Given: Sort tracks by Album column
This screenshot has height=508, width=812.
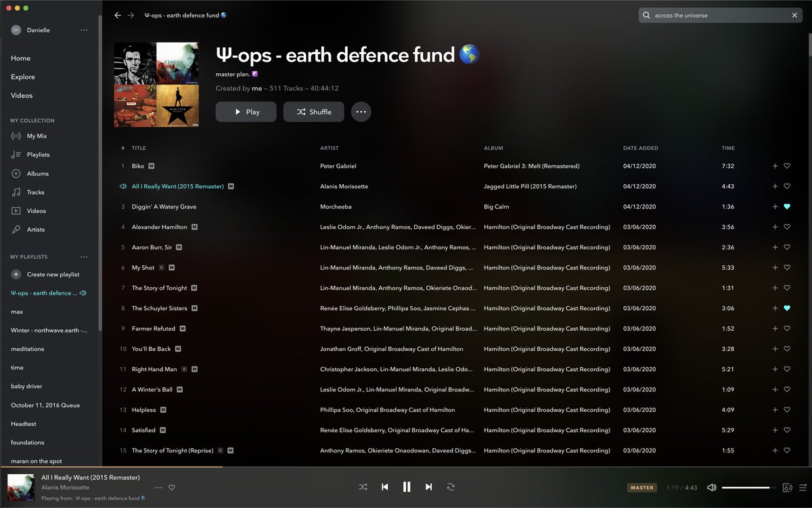Looking at the screenshot, I should coord(493,148).
